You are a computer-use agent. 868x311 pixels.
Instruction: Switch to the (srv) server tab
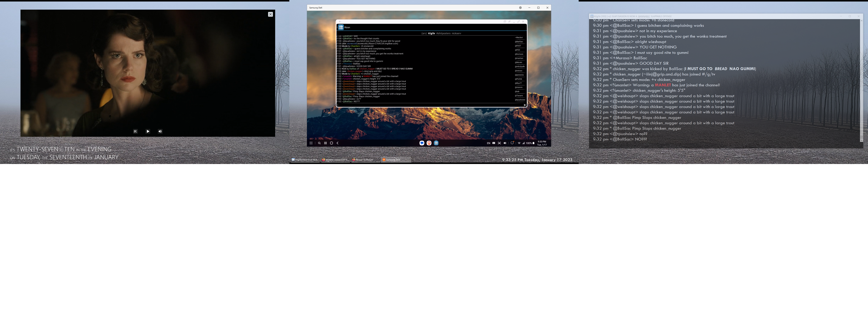[x=424, y=33]
